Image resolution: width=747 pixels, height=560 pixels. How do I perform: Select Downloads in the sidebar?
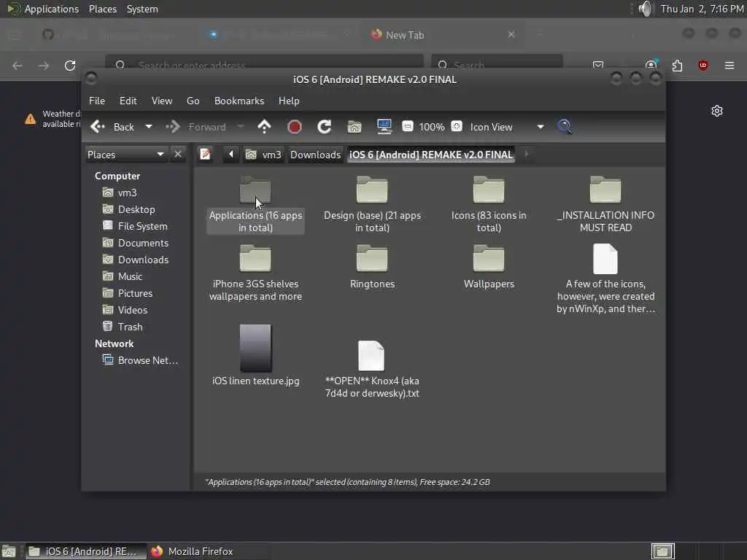(136, 260)
